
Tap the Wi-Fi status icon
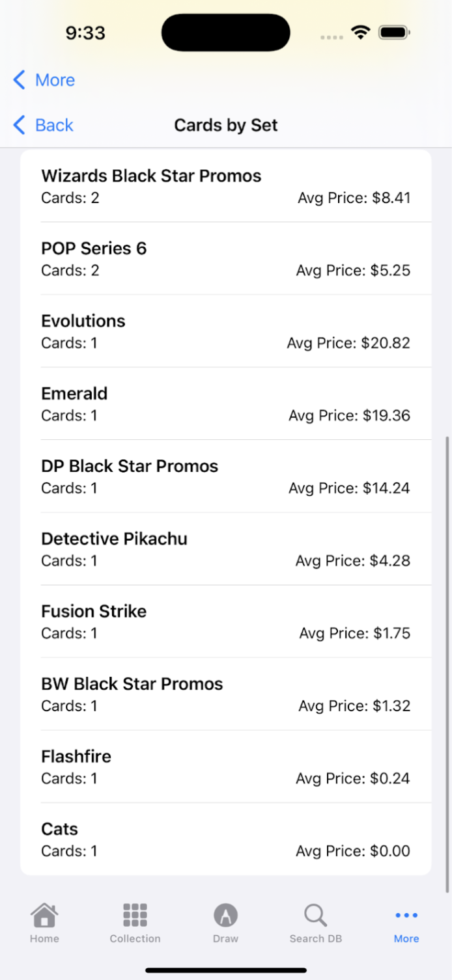coord(360,33)
